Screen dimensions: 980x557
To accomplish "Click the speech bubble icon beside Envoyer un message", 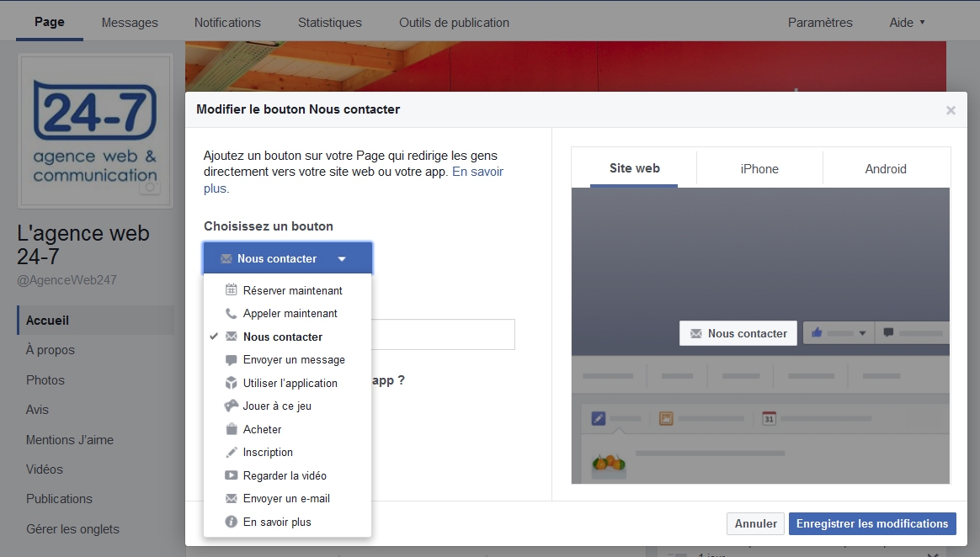I will (232, 359).
